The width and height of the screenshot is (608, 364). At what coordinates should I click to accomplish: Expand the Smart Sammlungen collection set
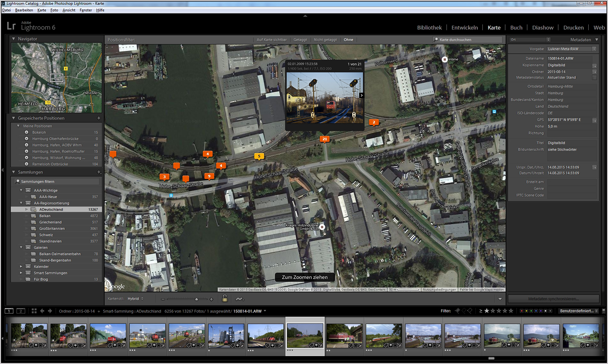click(21, 273)
